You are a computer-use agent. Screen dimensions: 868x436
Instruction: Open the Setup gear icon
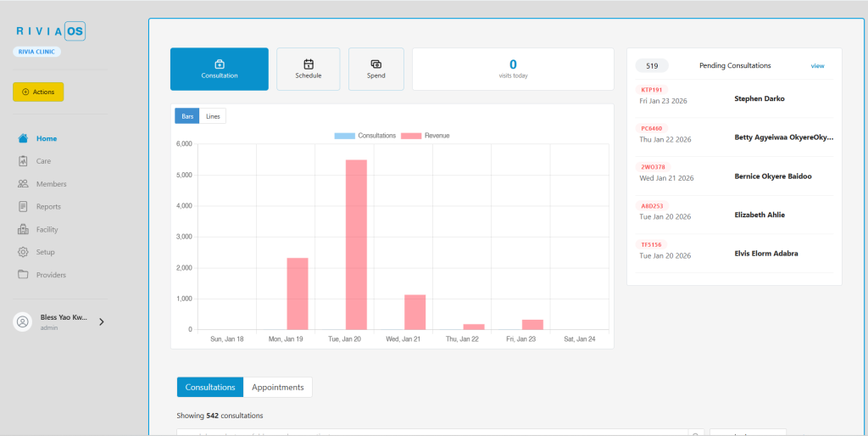[x=23, y=252]
